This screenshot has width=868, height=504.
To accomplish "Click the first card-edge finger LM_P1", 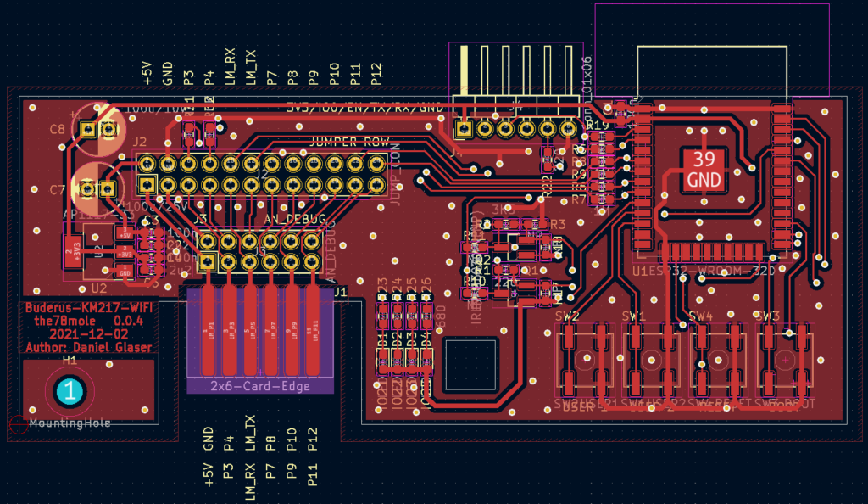I will (209, 329).
